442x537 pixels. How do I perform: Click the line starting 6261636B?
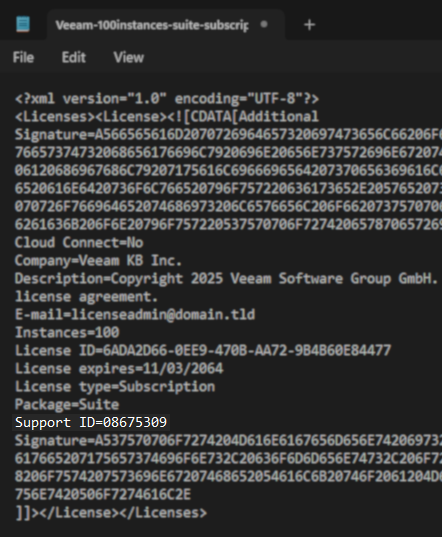pyautogui.click(x=228, y=225)
